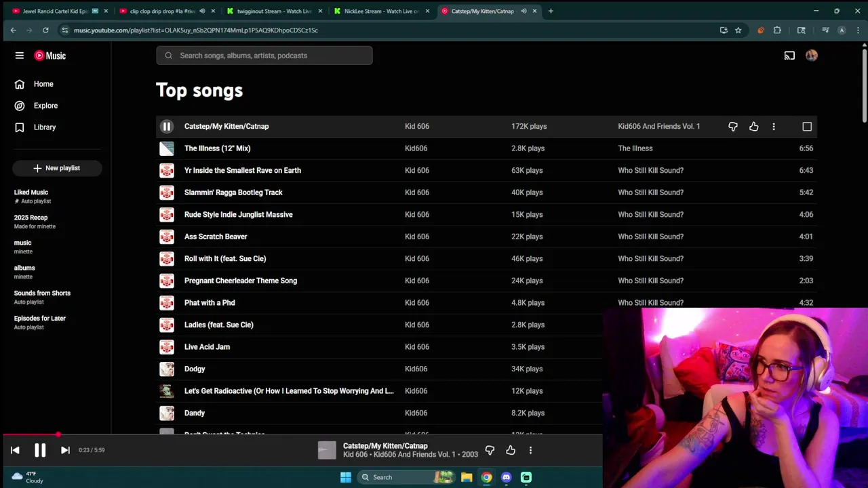Select Slammin' Ragga Bootleg Track
The image size is (868, 488).
click(233, 192)
